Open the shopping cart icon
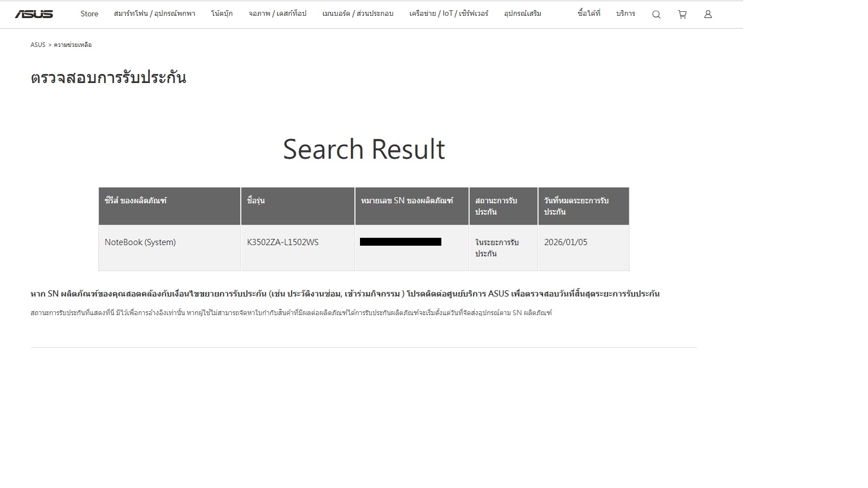868x488 pixels. 682,15
